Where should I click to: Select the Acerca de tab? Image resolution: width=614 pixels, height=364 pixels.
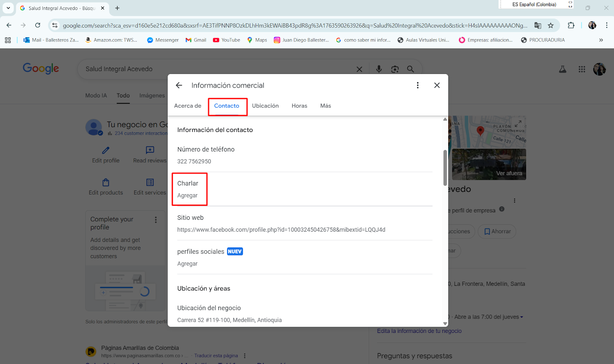[188, 106]
